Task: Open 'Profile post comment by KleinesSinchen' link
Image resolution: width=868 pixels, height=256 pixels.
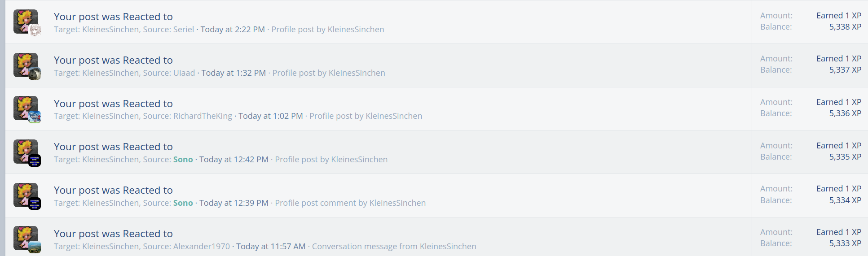Action: tap(350, 203)
